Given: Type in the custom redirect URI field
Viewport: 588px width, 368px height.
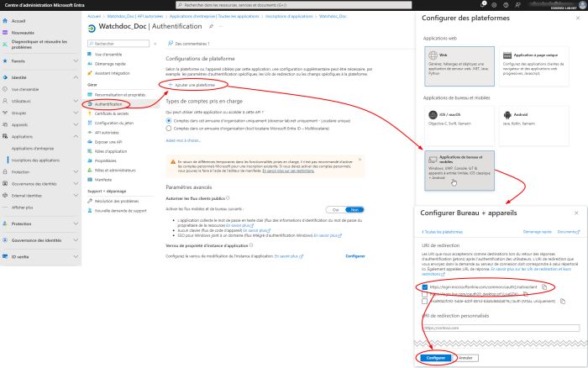Looking at the screenshot, I should coord(501,327).
